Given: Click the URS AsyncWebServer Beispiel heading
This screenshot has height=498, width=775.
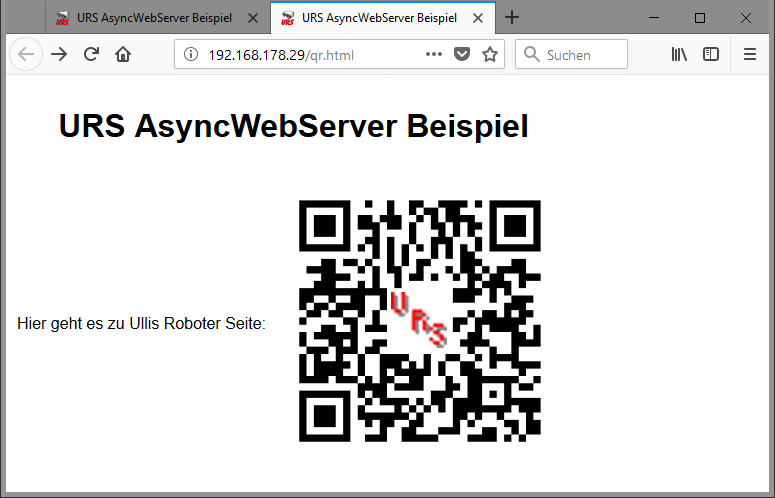Looking at the screenshot, I should (x=294, y=125).
